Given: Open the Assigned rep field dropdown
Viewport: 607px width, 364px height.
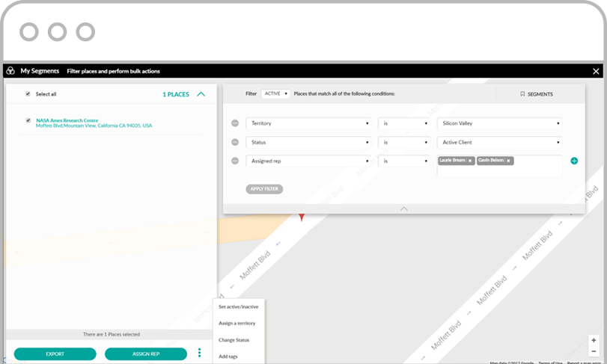Looking at the screenshot, I should pyautogui.click(x=308, y=161).
